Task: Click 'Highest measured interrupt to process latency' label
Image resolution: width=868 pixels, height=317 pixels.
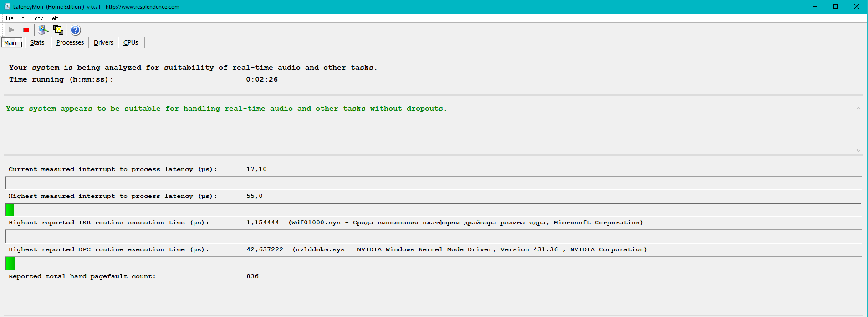Action: [x=113, y=196]
